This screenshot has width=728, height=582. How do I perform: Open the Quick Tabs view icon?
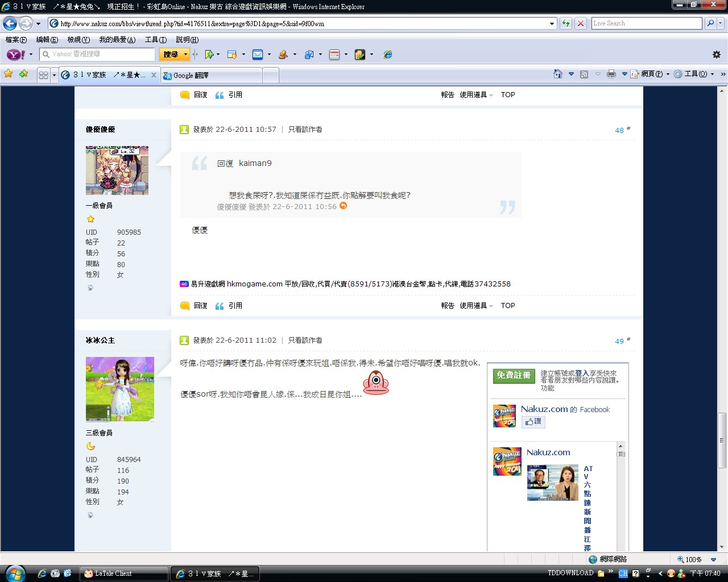click(43, 75)
